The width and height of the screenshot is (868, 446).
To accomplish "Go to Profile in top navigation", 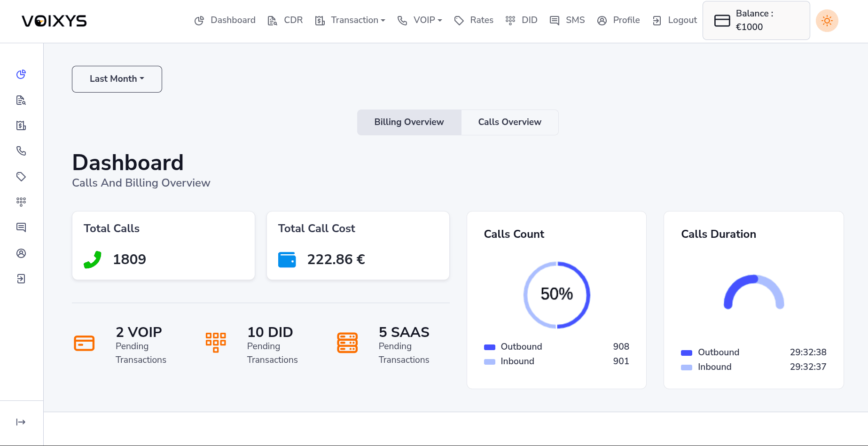I will (x=618, y=20).
